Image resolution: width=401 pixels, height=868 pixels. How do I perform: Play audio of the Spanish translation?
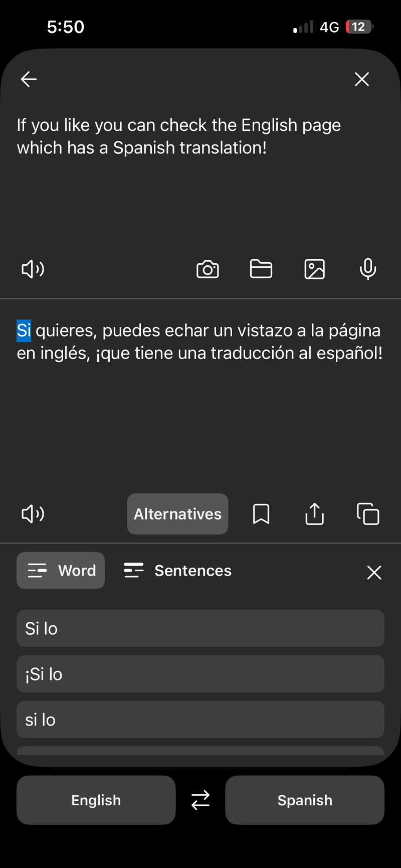[33, 514]
